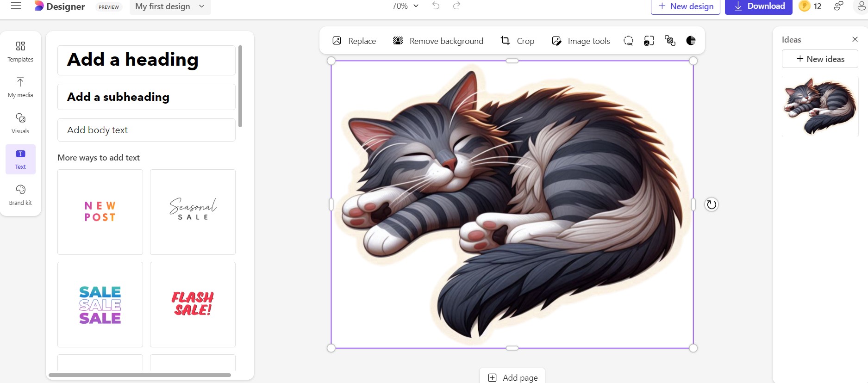
Task: Choose the Seasonal SALE text style
Action: [x=193, y=212]
